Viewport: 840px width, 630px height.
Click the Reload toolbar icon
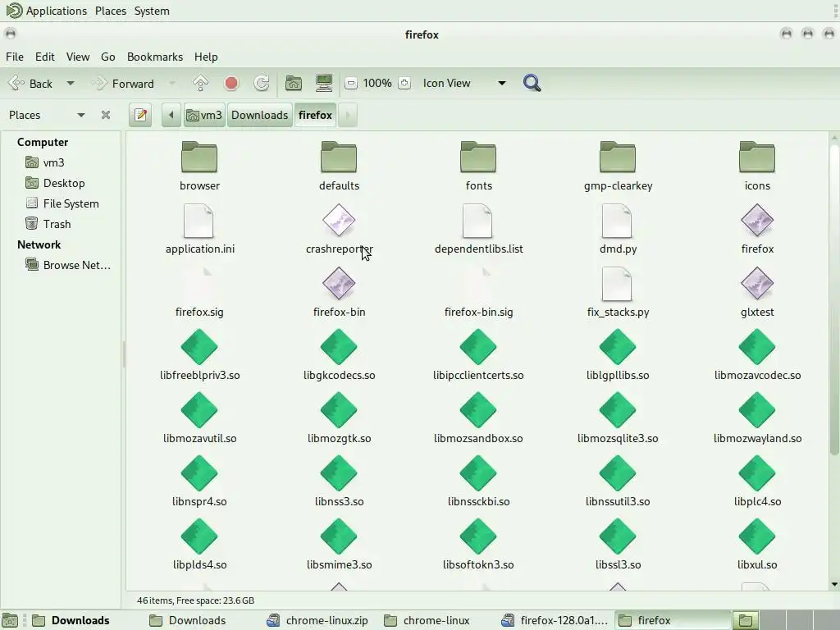262,83
